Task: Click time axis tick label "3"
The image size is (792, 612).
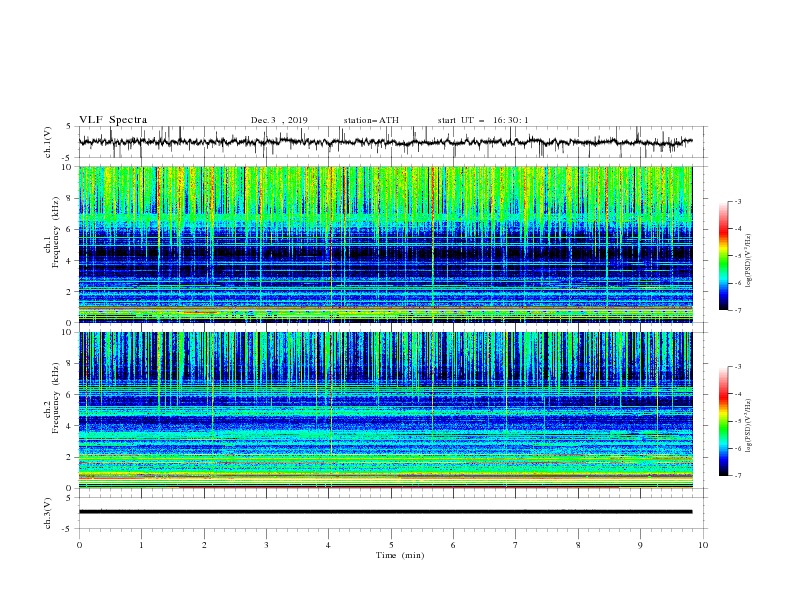Action: [266, 545]
